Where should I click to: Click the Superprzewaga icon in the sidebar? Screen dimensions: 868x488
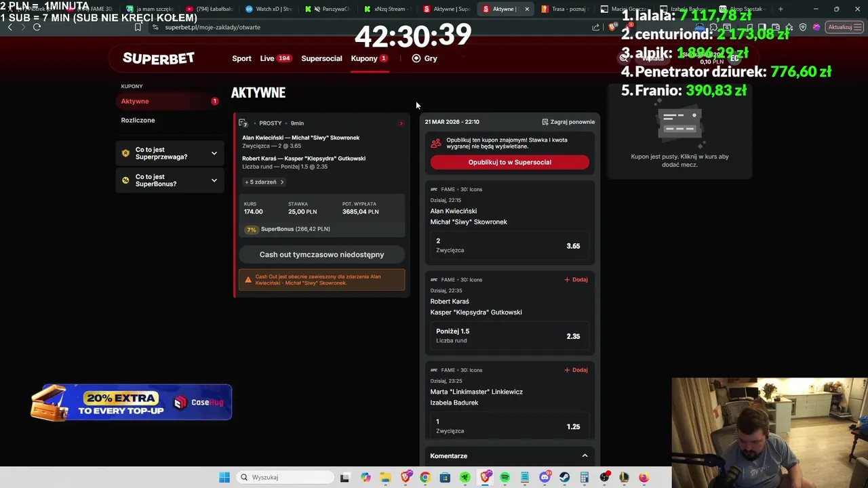[x=125, y=153]
